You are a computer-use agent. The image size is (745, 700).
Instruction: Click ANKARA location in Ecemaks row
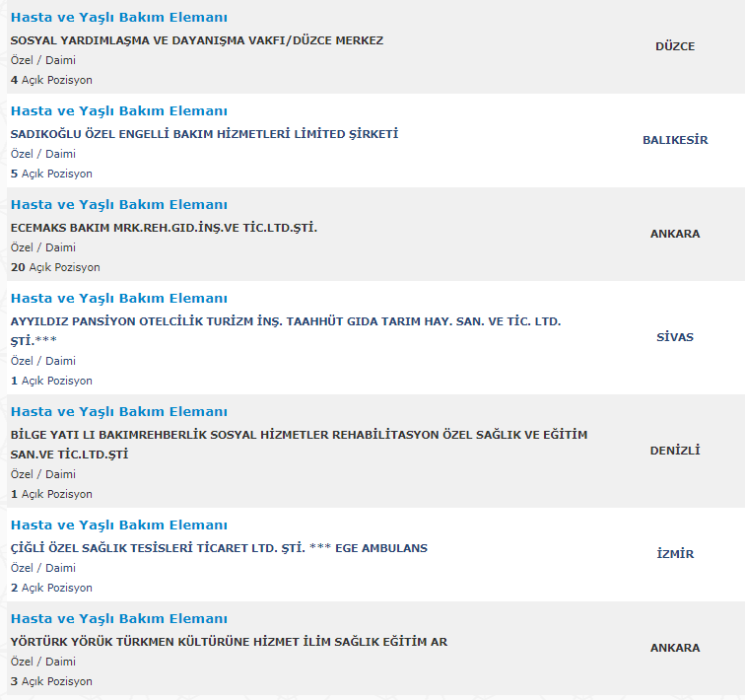675,234
